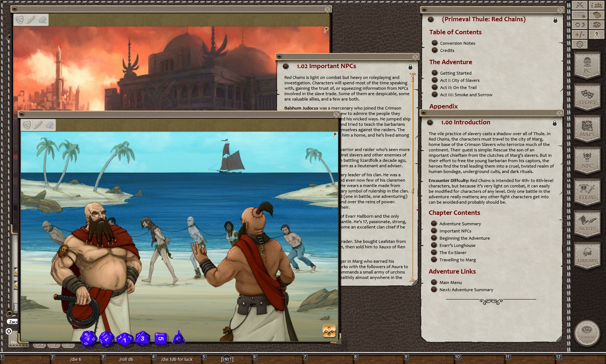Open the Maps sidebar panel

(x=587, y=129)
